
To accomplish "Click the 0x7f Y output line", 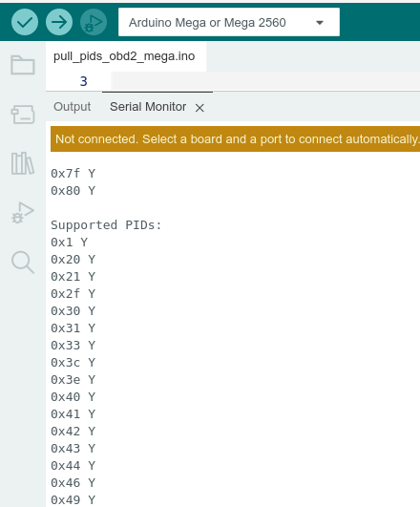I will [x=73, y=174].
